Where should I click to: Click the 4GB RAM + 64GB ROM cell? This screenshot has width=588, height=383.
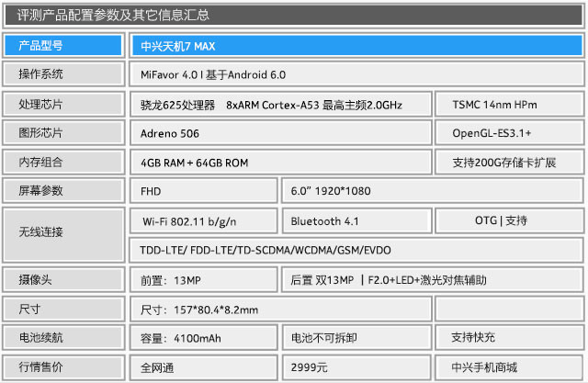click(x=281, y=163)
